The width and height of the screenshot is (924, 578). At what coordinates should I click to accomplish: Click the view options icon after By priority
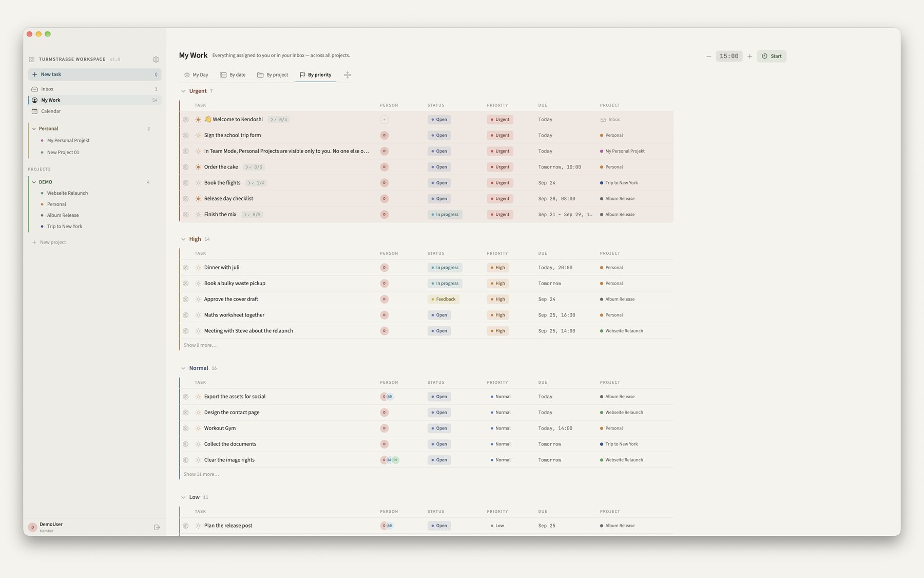pos(348,75)
